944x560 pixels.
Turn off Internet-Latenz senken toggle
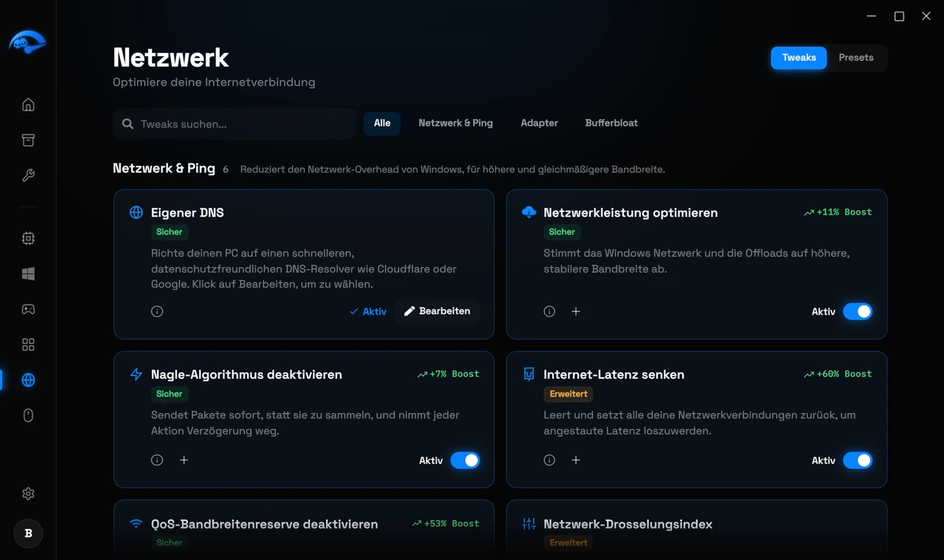[858, 461]
